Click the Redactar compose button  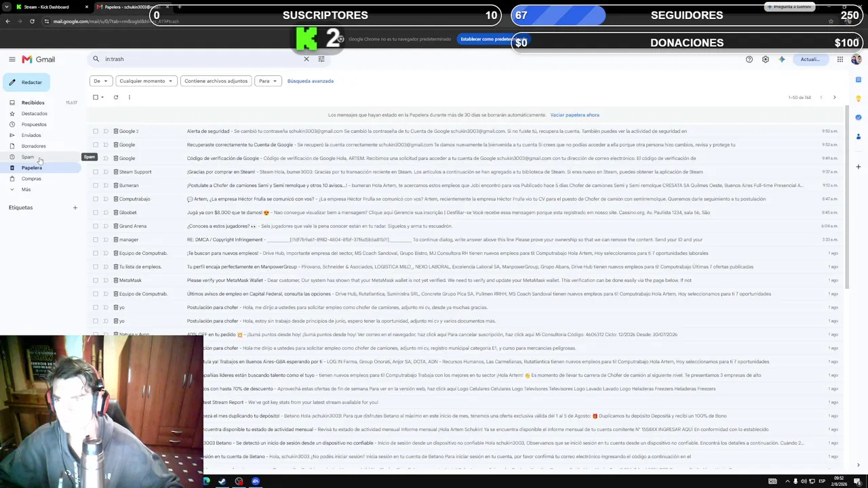tap(26, 82)
